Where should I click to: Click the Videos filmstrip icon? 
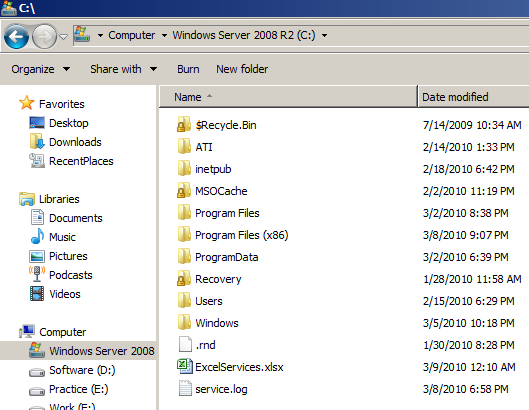[x=37, y=294]
